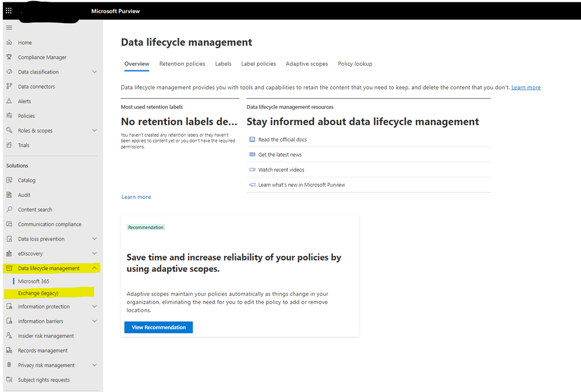Collapse the navigation hamburger menu
Image resolution: width=581 pixels, height=392 pixels.
pyautogui.click(x=9, y=27)
